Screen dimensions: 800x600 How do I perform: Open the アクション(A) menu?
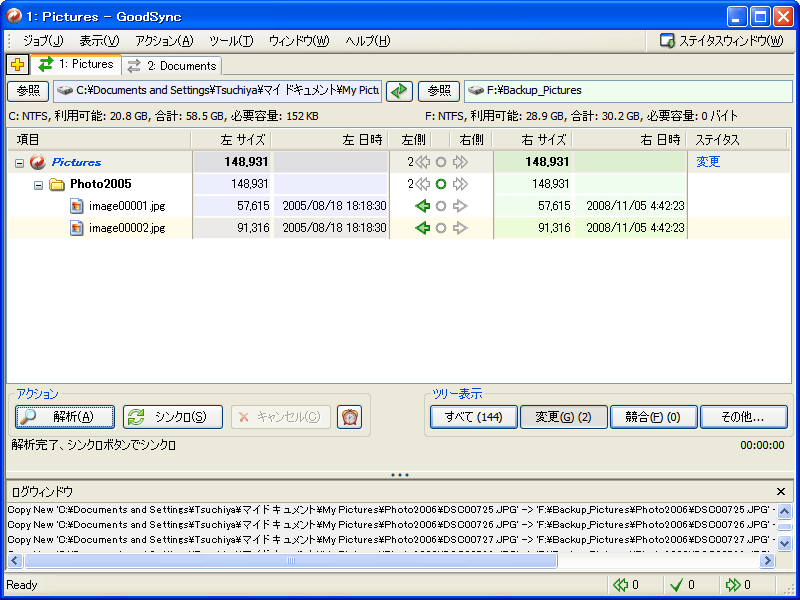165,41
